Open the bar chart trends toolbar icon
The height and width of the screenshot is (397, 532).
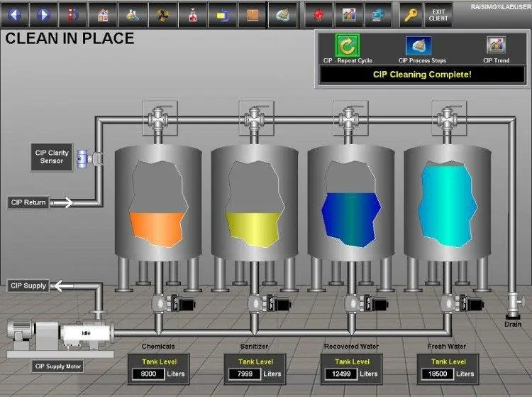(x=348, y=15)
